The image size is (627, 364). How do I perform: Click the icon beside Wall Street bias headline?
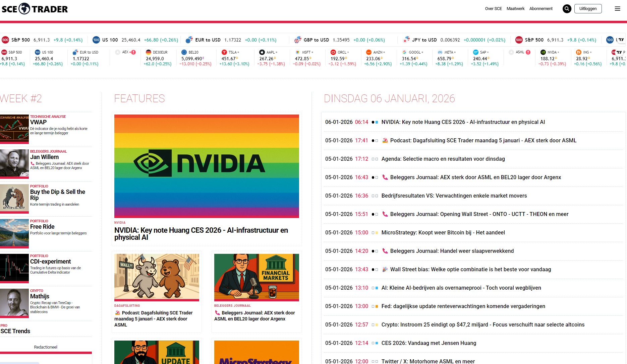tap(385, 269)
